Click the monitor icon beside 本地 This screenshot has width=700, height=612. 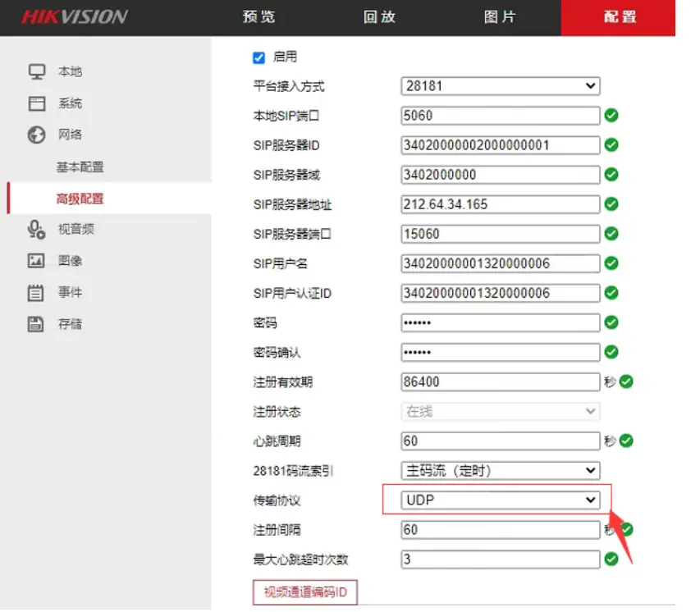(x=36, y=72)
